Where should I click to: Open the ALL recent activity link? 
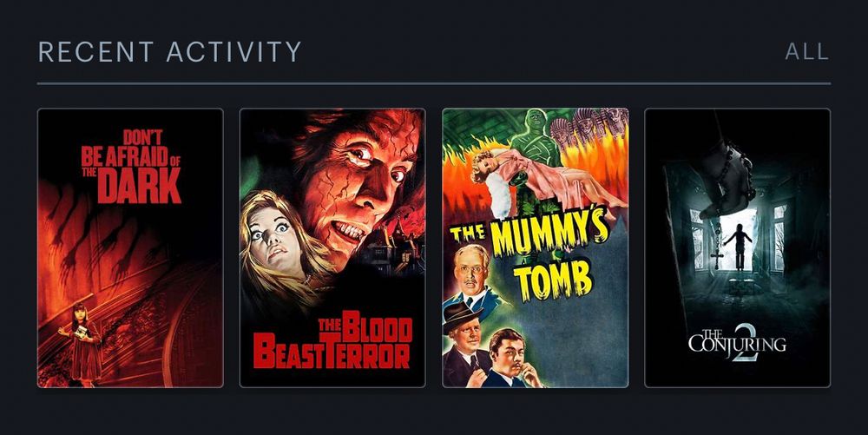806,52
